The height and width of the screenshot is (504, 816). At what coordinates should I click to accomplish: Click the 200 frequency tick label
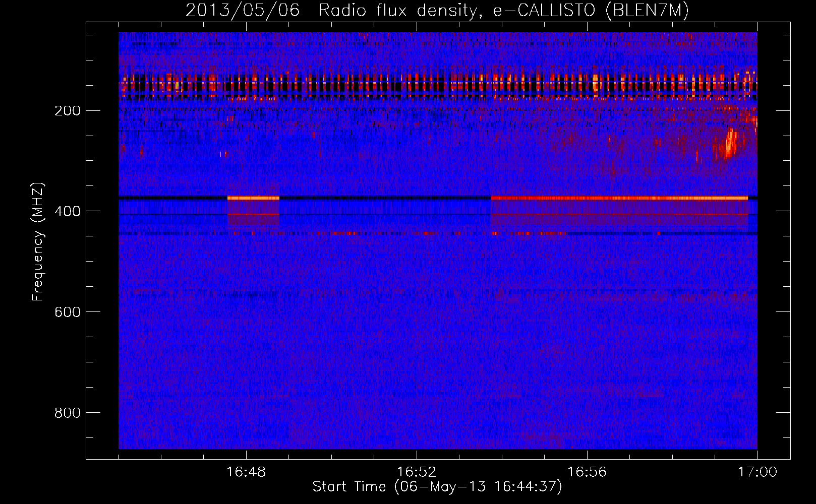pos(68,111)
